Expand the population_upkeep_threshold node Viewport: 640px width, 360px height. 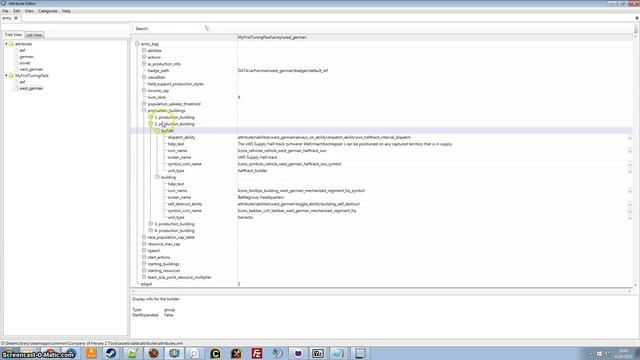point(144,104)
